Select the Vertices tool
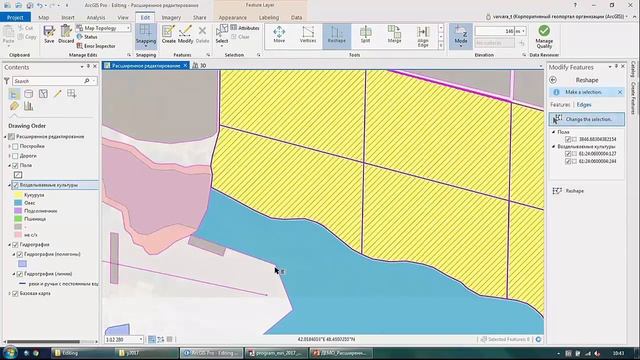640x360 pixels. pyautogui.click(x=308, y=35)
